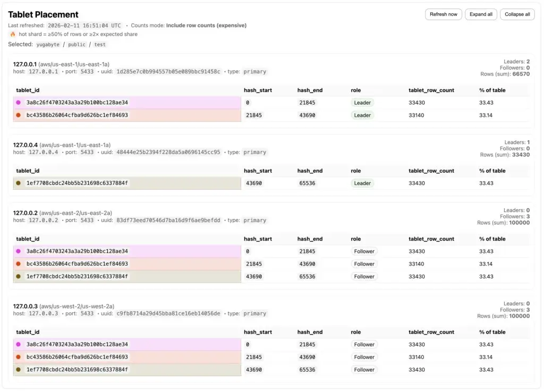This screenshot has width=544, height=392.
Task: Click orange dot for tablet bc43586 under 127.0.0.1
Action: [x=19, y=115]
